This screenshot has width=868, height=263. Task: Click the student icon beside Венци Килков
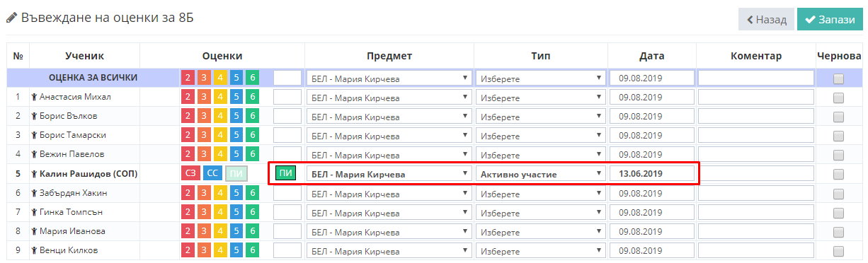35,250
